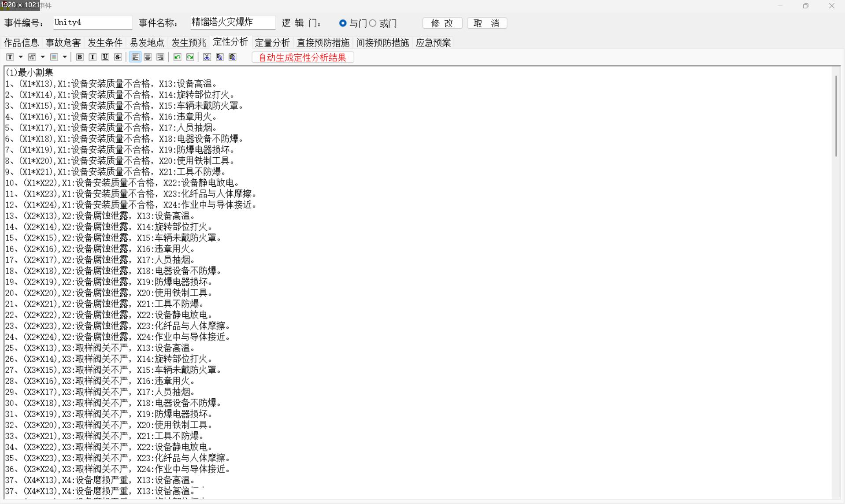
Task: Click the vertical scrollbar thumb
Action: pyautogui.click(x=836, y=116)
